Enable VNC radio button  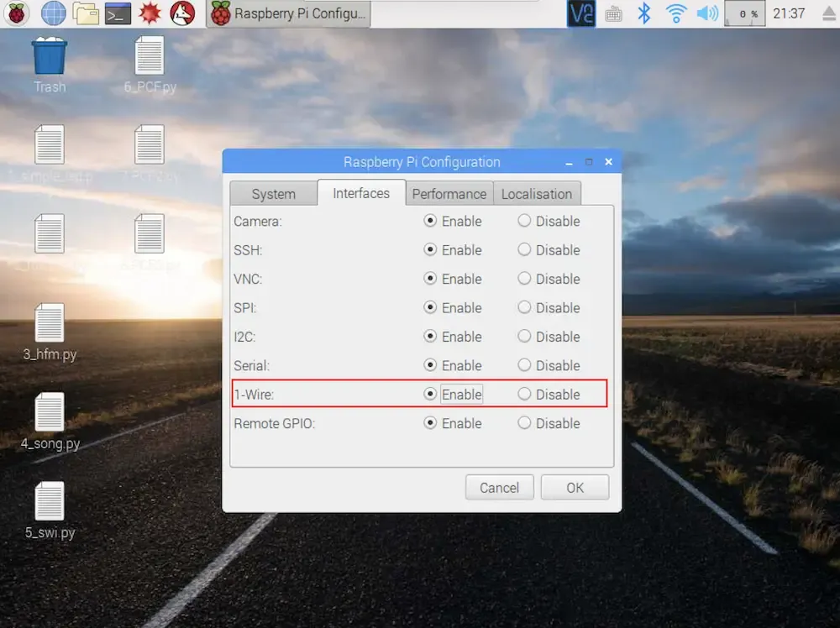429,279
